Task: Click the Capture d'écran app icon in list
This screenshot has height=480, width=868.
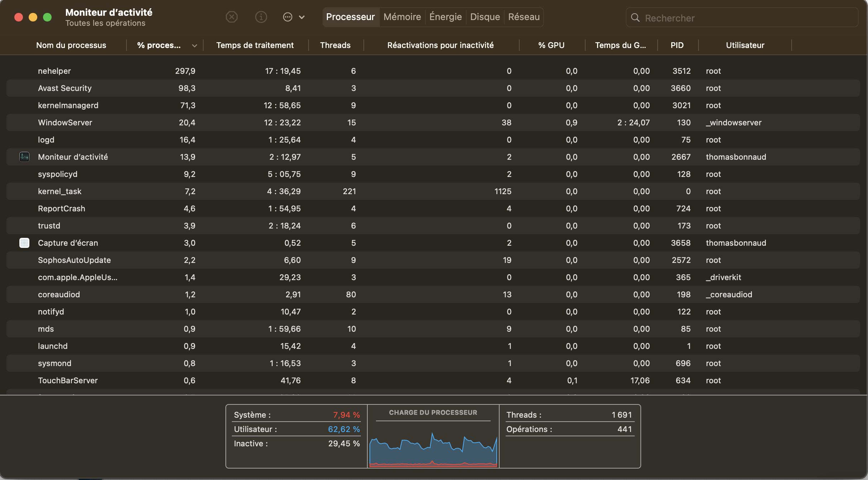Action: tap(24, 243)
